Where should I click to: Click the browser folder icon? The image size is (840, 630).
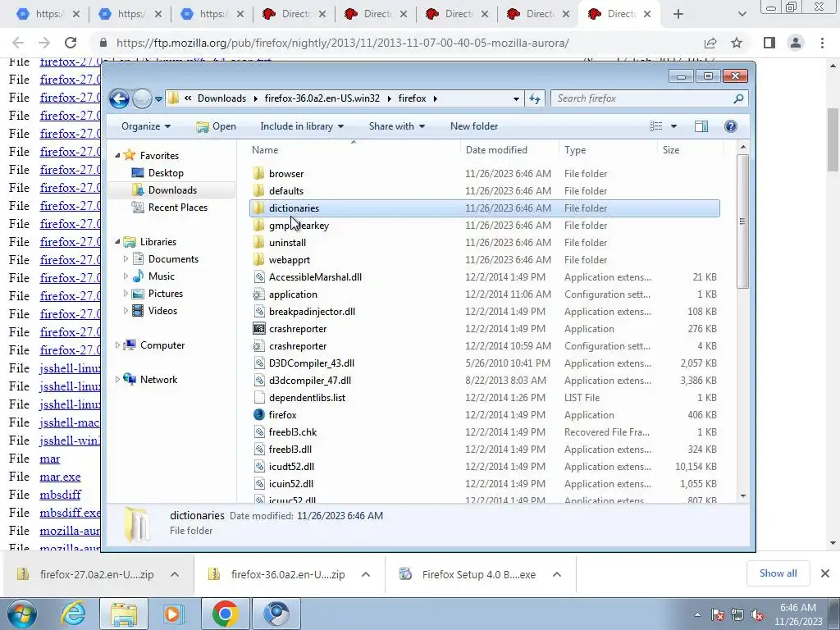tap(258, 174)
